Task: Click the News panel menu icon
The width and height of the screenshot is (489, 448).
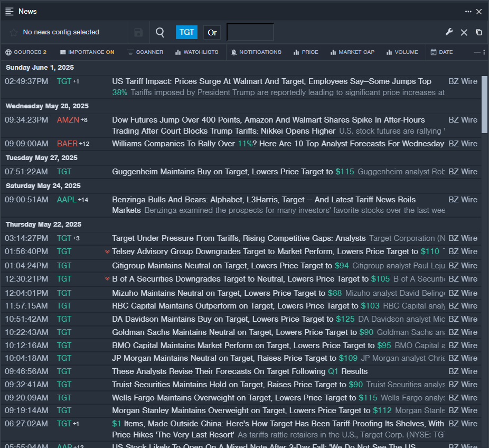Action: pyautogui.click(x=10, y=12)
